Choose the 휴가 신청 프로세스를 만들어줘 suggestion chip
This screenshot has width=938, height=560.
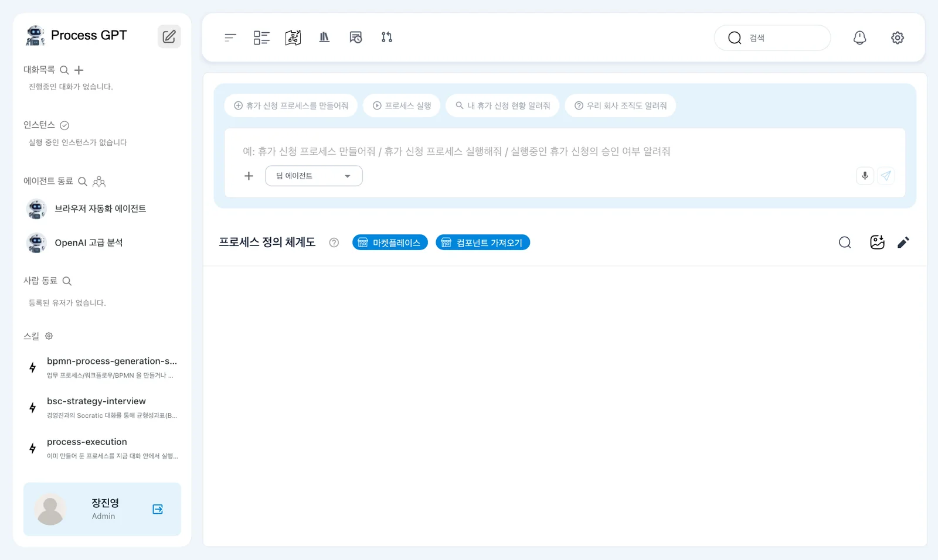[x=291, y=105]
